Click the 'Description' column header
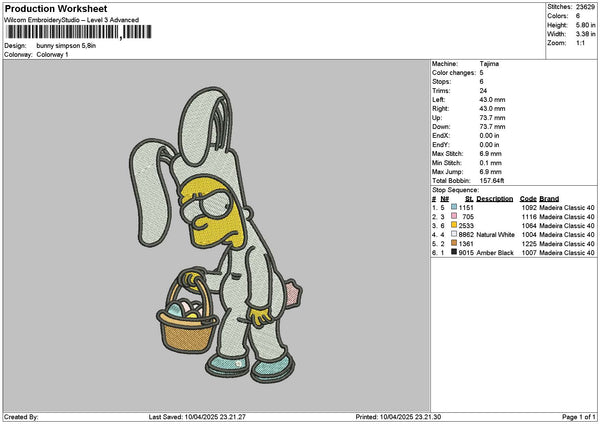This screenshot has height=424, width=600. (495, 199)
